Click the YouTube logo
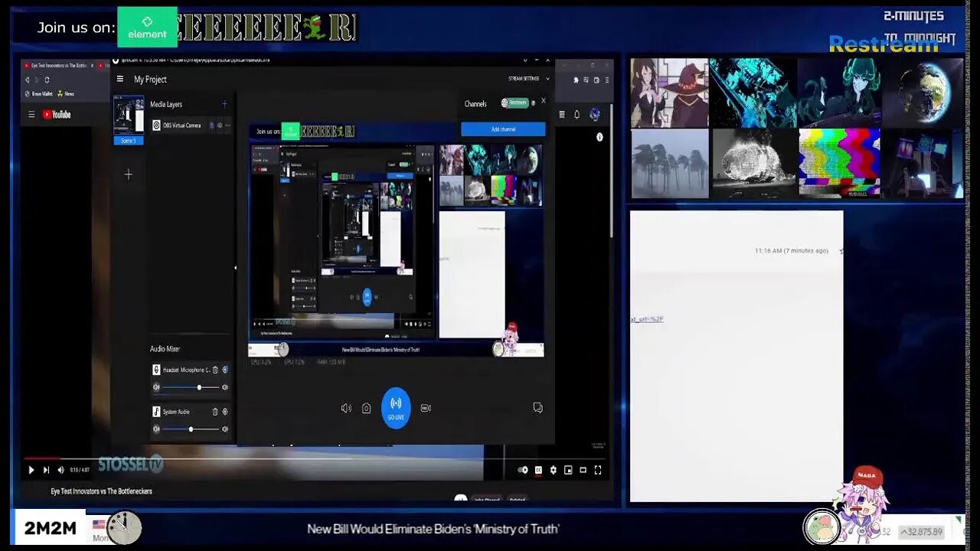 click(x=57, y=115)
